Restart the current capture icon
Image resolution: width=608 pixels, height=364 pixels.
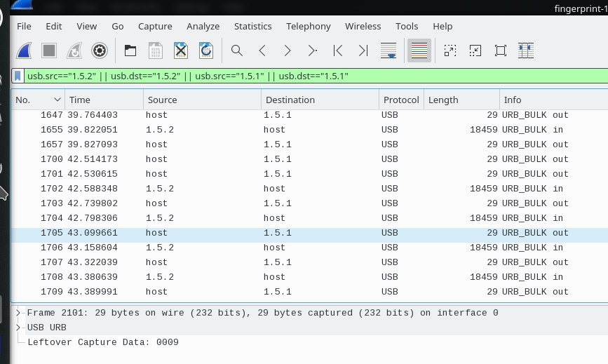click(x=74, y=50)
